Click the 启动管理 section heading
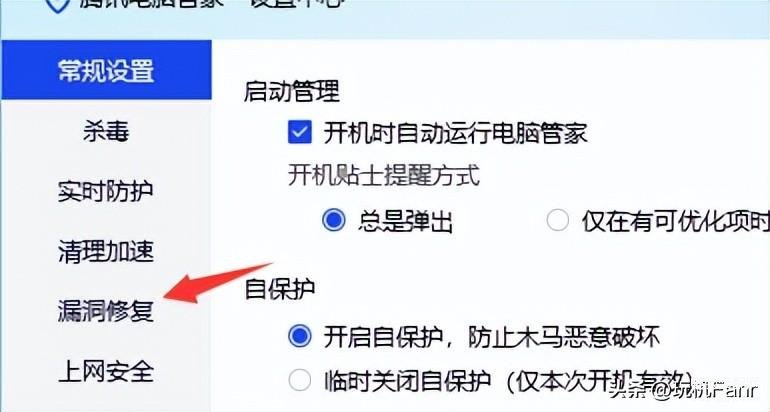This screenshot has width=770, height=412. pos(292,92)
